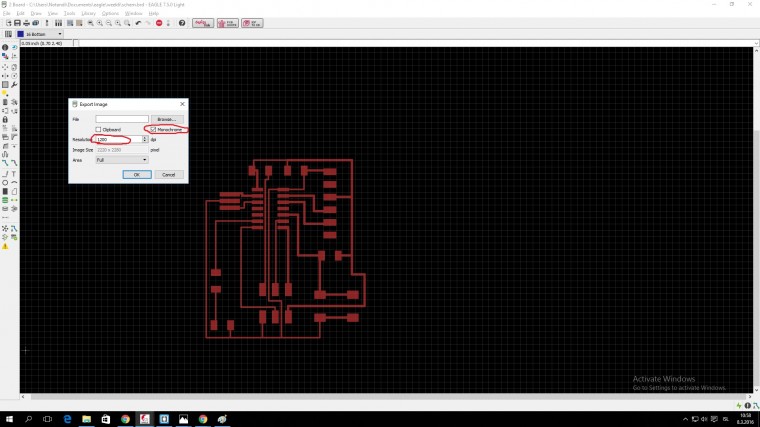
Task: Click the Resolution value field
Action: 119,139
